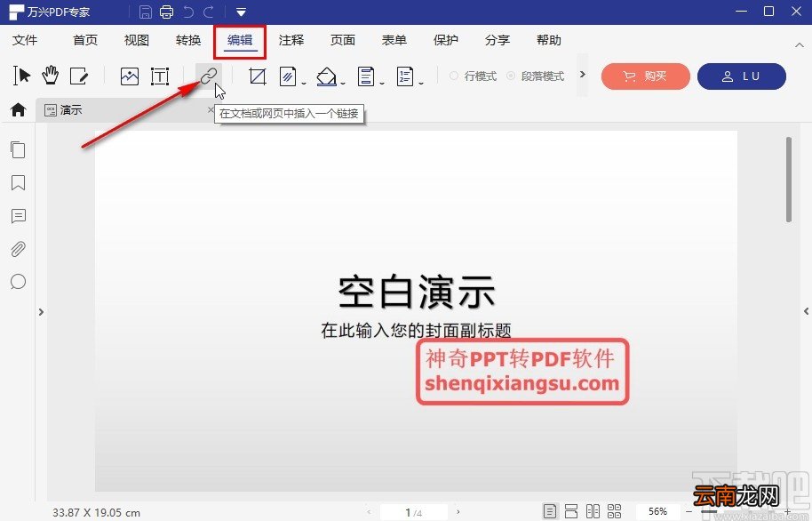Viewport: 812px width, 521px height.
Task: Switch to the 分享 tab
Action: 498,40
